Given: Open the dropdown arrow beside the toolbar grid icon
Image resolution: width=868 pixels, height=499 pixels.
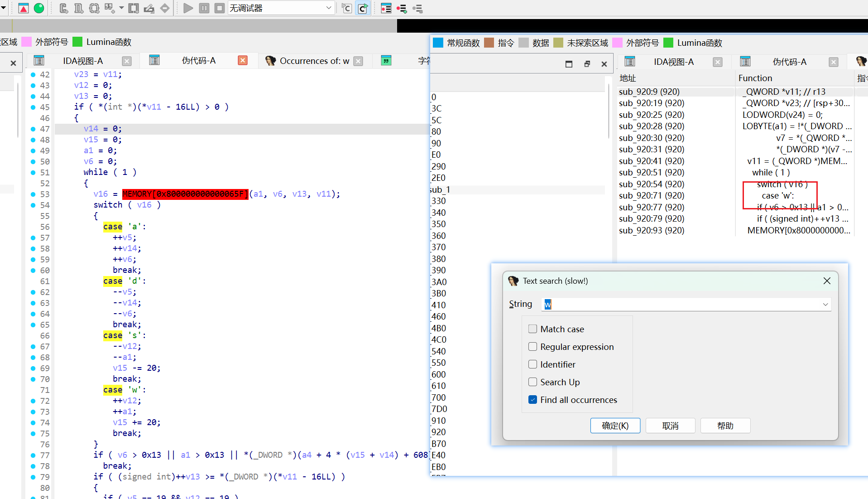Looking at the screenshot, I should 121,8.
